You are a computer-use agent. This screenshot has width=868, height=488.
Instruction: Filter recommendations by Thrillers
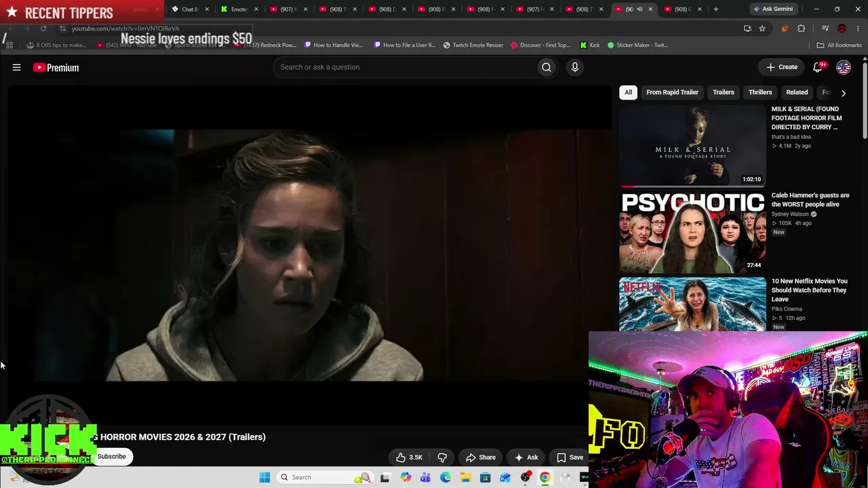click(x=760, y=92)
